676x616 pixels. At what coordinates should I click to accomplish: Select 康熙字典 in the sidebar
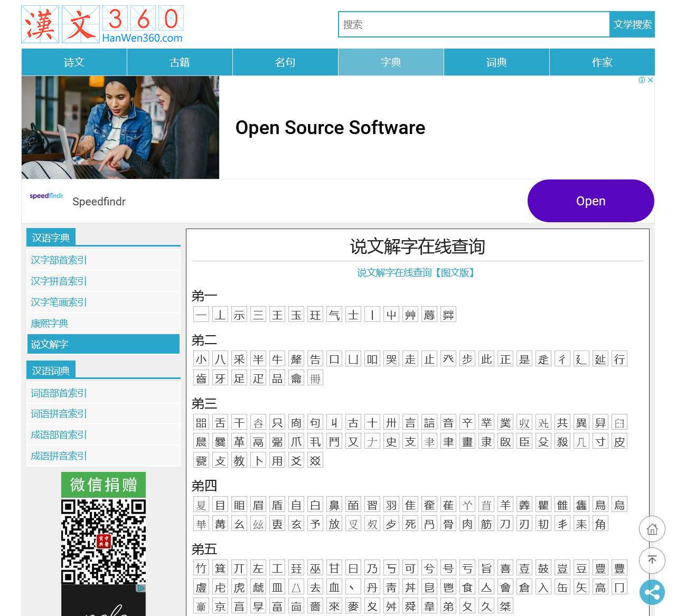50,324
